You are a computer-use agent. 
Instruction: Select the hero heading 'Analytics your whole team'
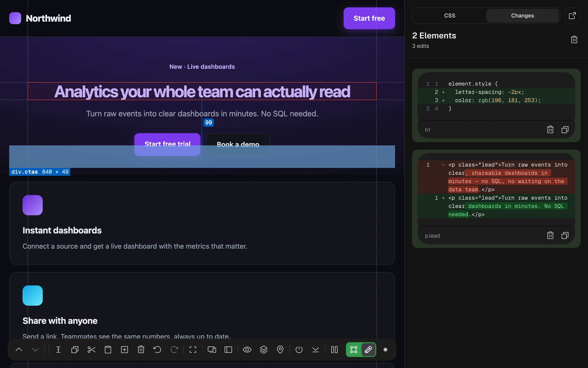tap(202, 91)
